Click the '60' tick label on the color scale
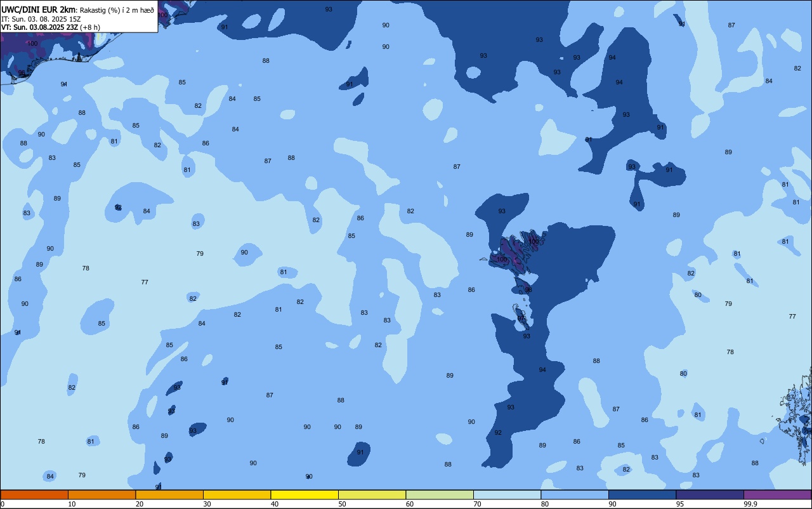 click(x=410, y=504)
